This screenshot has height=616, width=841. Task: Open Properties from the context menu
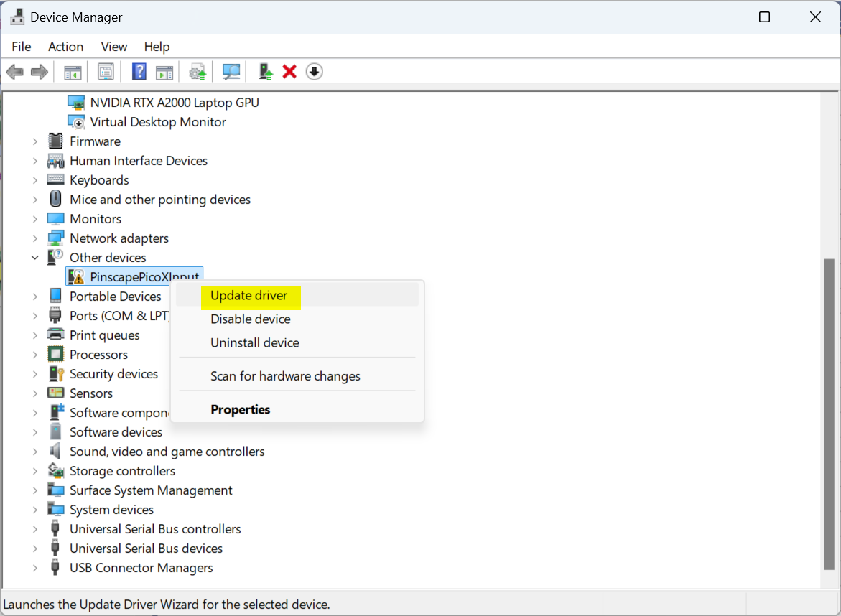coord(297,409)
